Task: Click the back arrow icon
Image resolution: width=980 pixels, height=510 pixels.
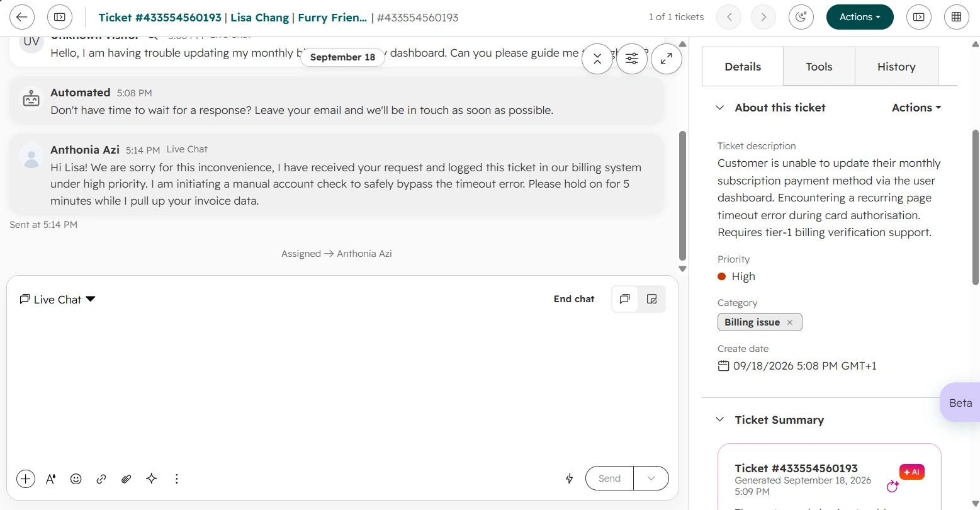Action: coord(22,17)
